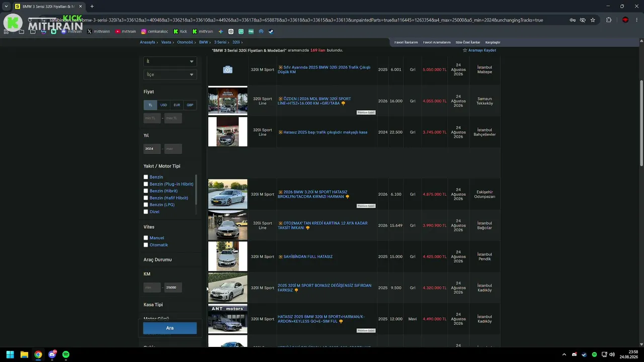Open the Chrome profile avatar
Screen dimensions: 644x362
coord(625,20)
